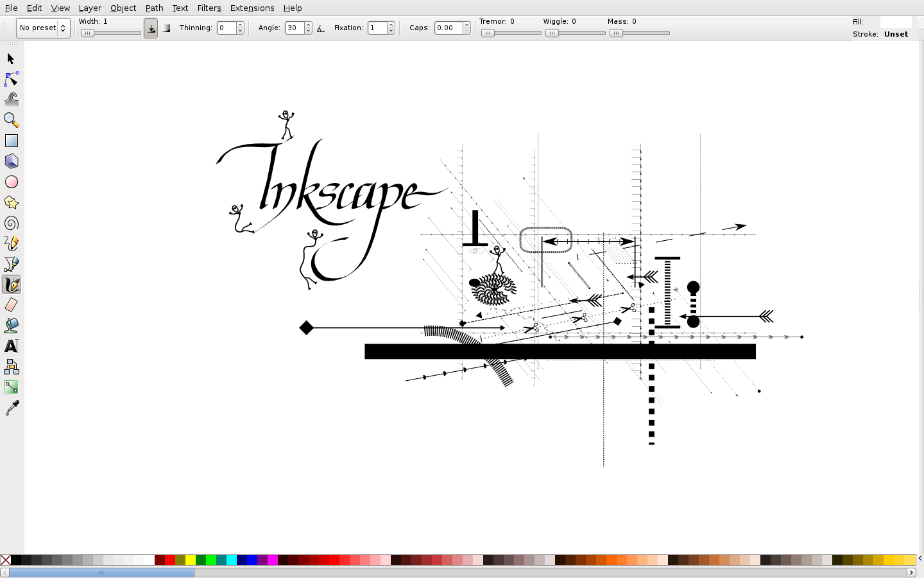Open the Extensions menu
Screen dimensions: 924x578
click(x=252, y=8)
